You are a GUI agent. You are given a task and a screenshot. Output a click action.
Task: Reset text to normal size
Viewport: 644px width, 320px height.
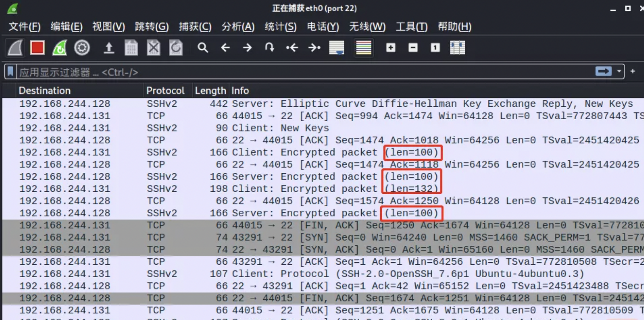click(435, 48)
